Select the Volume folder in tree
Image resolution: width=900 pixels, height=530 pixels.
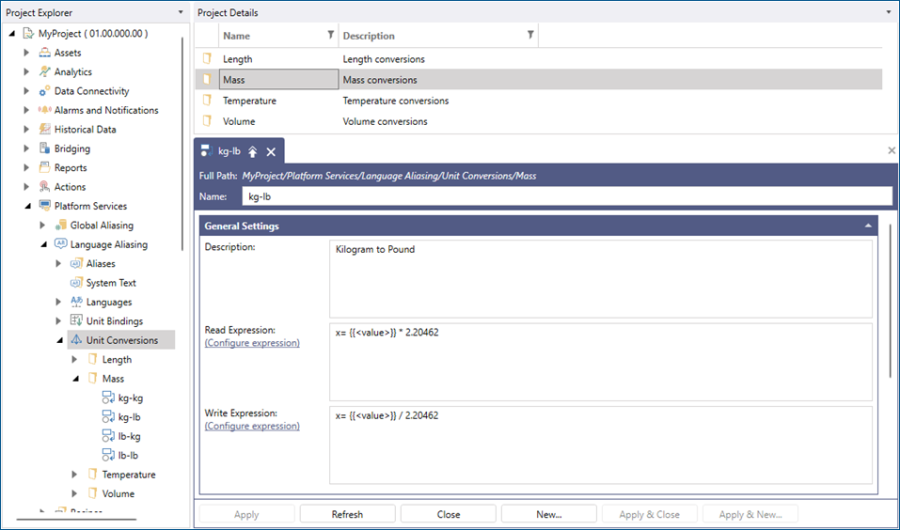(118, 494)
